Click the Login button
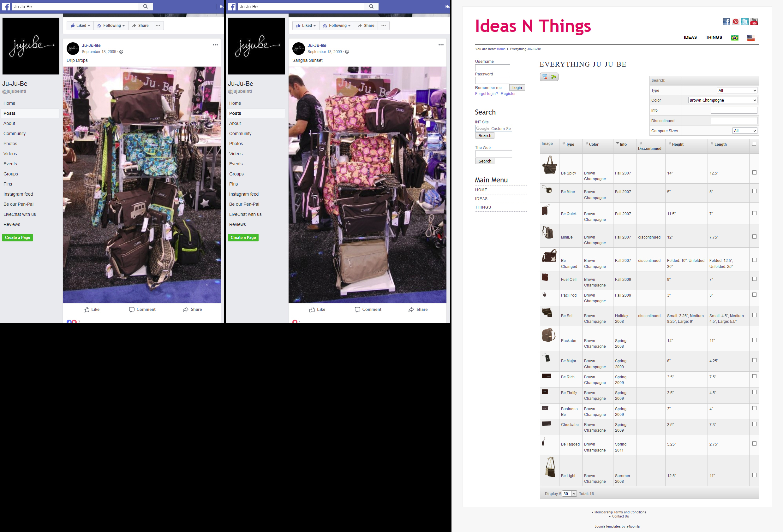783x532 pixels. coord(517,87)
